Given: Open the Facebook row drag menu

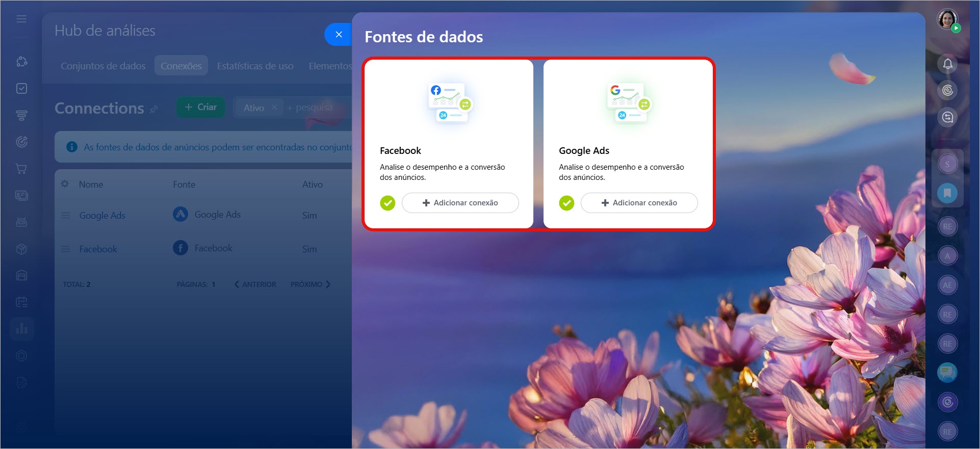Looking at the screenshot, I should (66, 249).
